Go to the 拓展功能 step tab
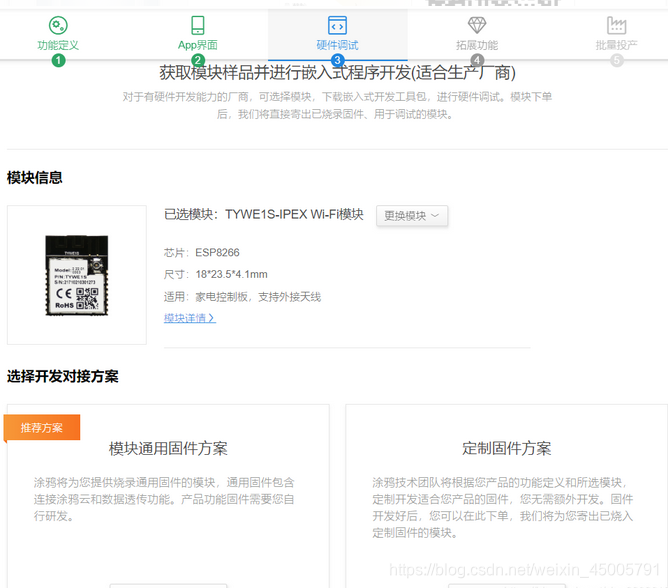 [x=477, y=35]
